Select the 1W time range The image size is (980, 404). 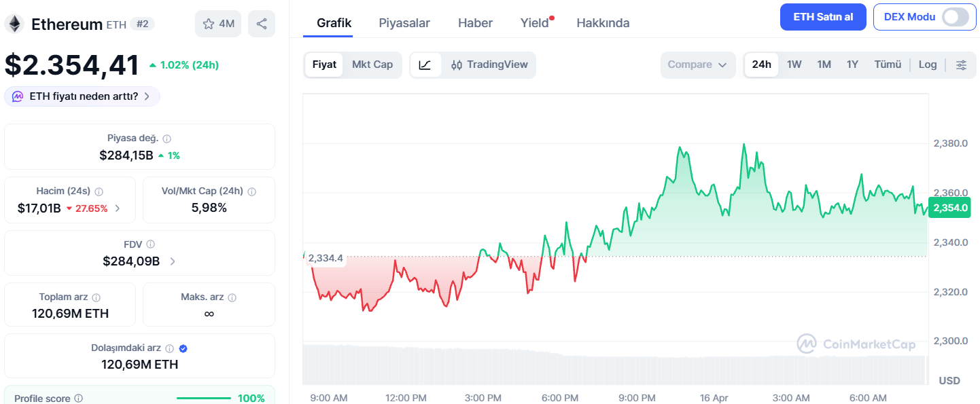click(x=794, y=65)
